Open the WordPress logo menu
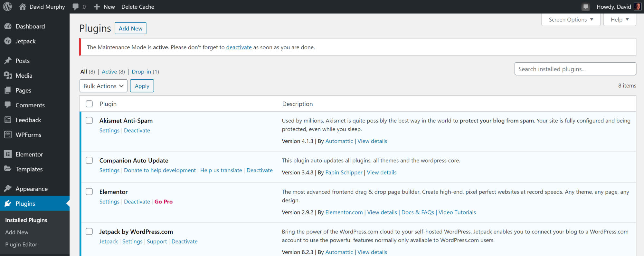The image size is (644, 256). (x=7, y=6)
